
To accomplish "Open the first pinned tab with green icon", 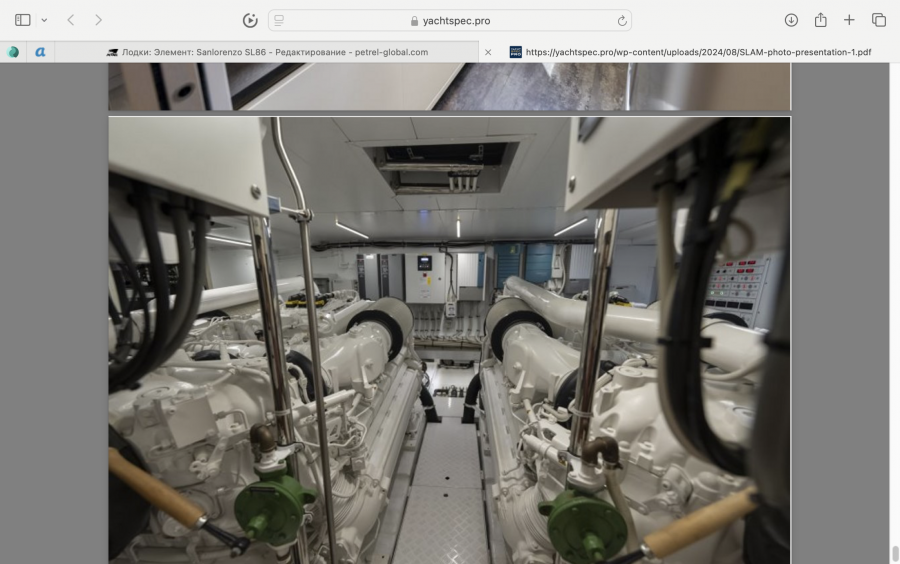I will click(13, 52).
